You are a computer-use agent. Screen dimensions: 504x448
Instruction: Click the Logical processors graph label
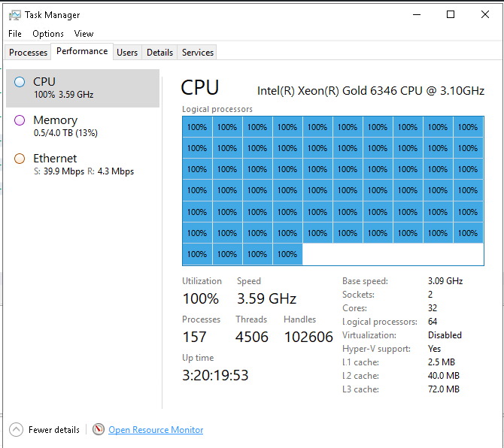pyautogui.click(x=217, y=109)
